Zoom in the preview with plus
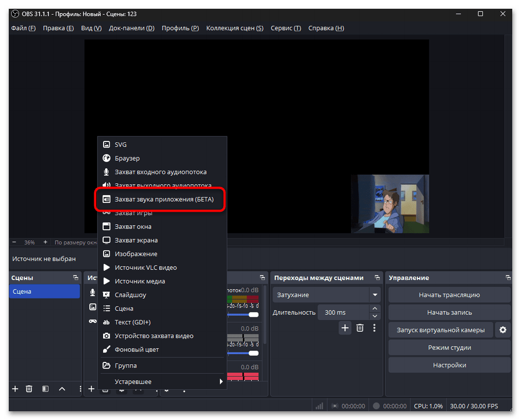The image size is (521, 420). [x=45, y=242]
